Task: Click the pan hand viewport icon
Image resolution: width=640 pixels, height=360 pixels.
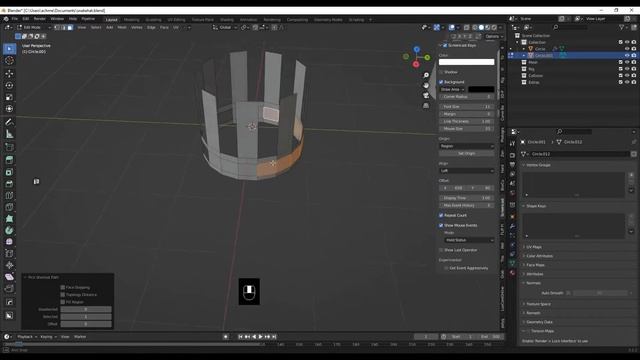Action: 426,85
